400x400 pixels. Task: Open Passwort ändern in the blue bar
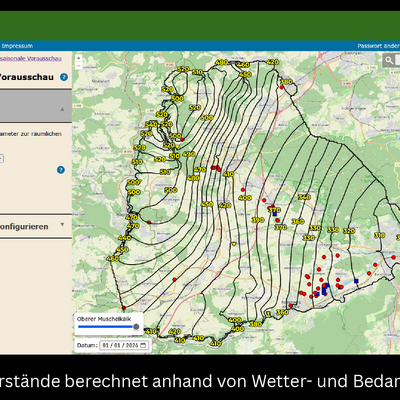click(x=379, y=46)
